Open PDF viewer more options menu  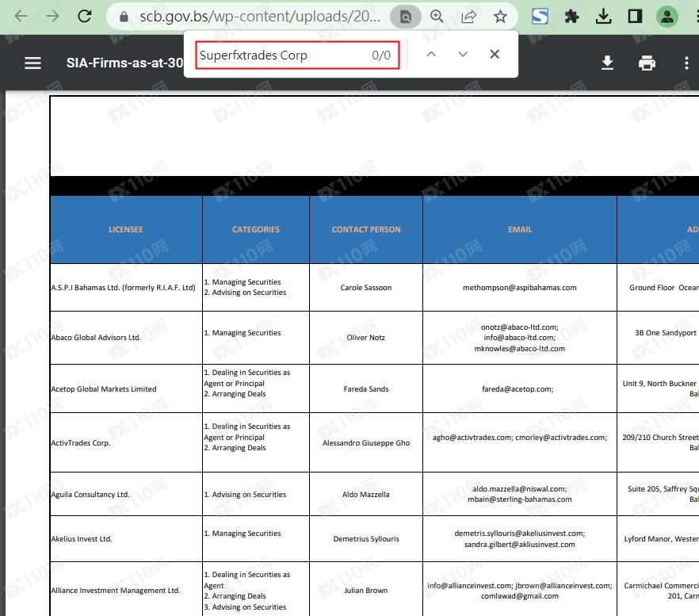(x=686, y=63)
